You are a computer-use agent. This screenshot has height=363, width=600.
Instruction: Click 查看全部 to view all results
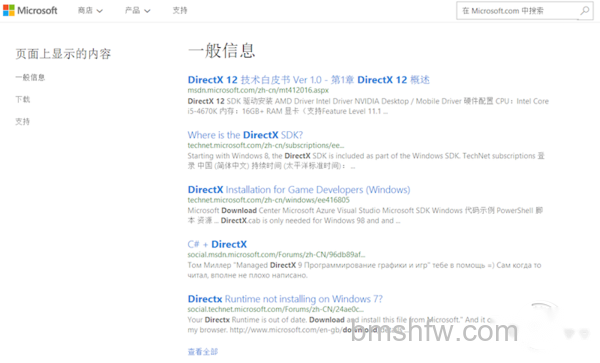pyautogui.click(x=203, y=352)
